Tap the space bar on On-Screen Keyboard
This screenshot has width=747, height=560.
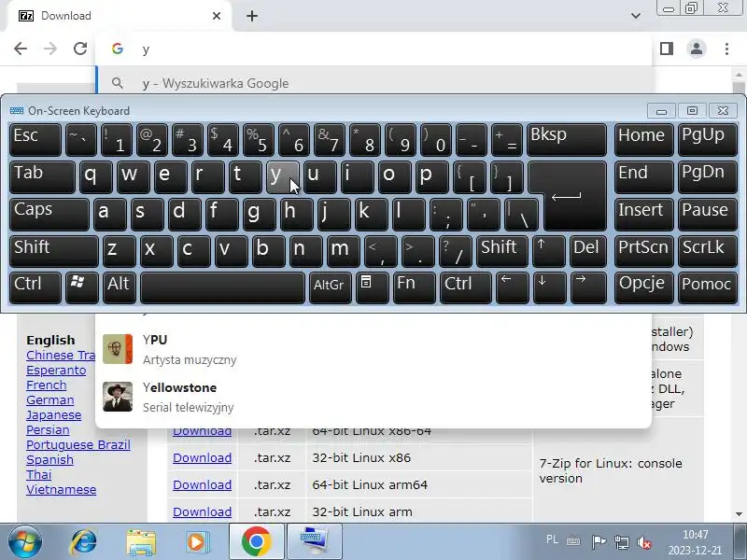(x=222, y=287)
